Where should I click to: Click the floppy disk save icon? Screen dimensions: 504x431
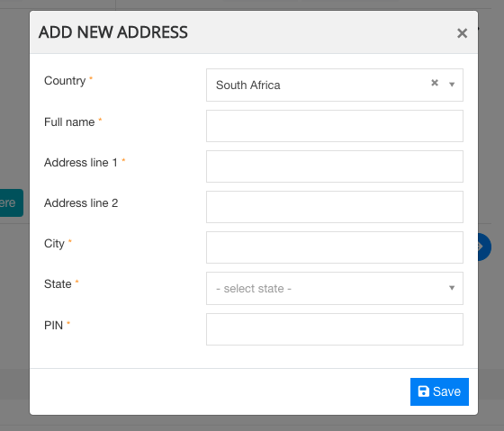pos(423,391)
